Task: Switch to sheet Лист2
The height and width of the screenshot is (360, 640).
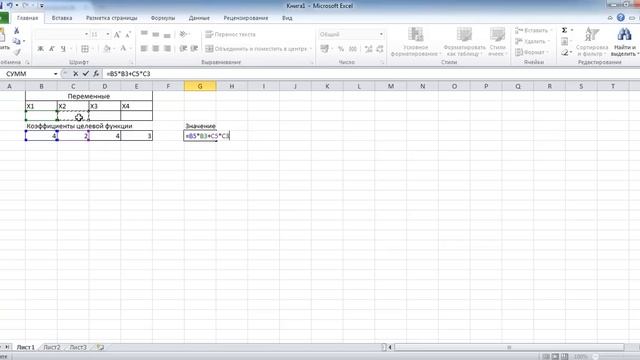Action: tap(52, 347)
